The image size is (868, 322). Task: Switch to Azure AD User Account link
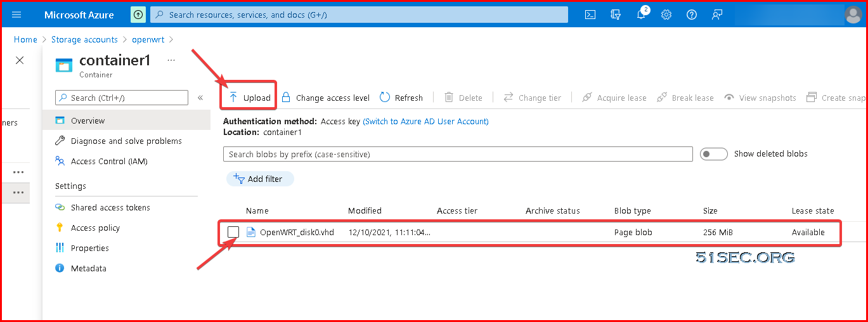tap(425, 121)
